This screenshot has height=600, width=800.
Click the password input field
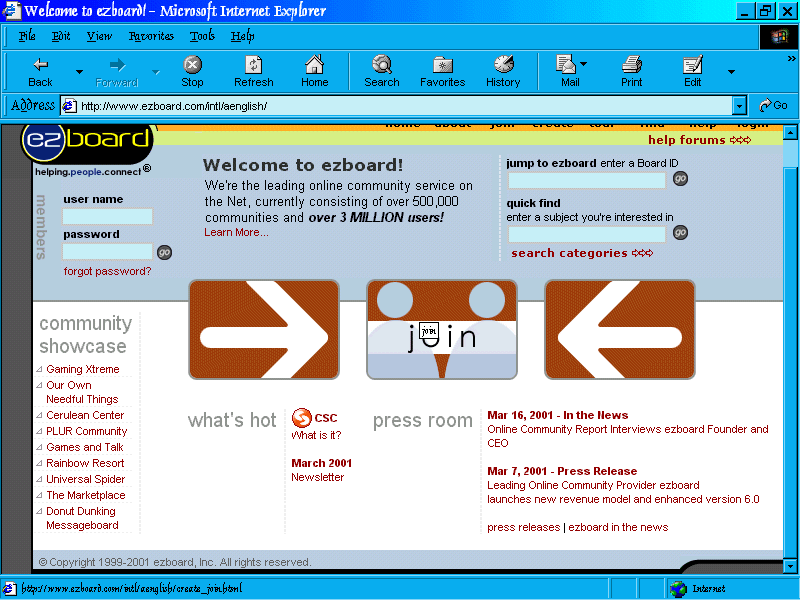point(107,252)
